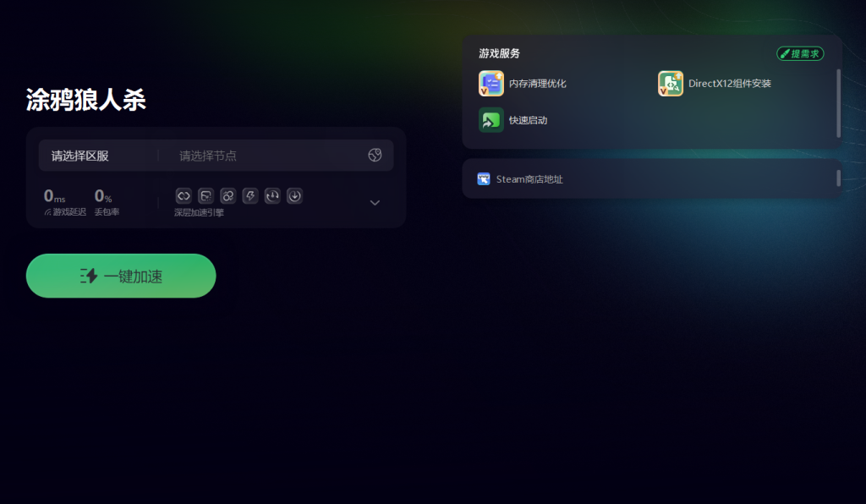866x504 pixels.
Task: Open the DirectX12组件安装 icon
Action: (671, 84)
